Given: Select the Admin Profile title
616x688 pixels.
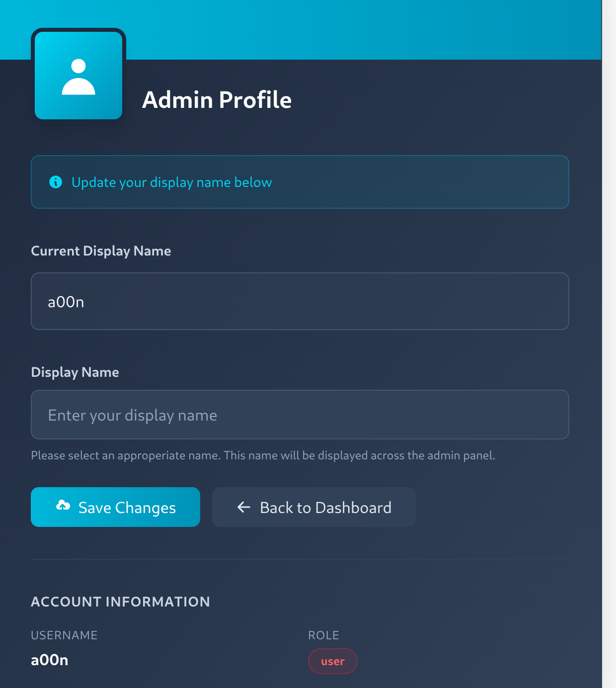Looking at the screenshot, I should pos(217,100).
